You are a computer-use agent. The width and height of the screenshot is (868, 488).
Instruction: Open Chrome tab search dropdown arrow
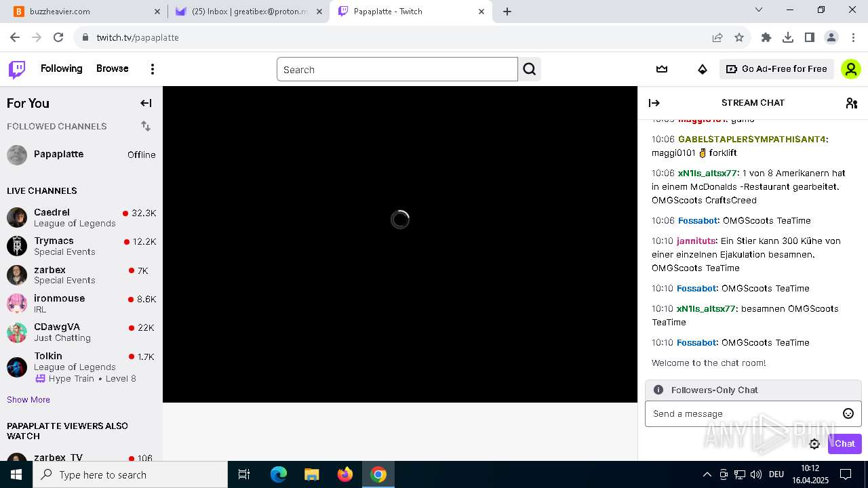pyautogui.click(x=759, y=10)
